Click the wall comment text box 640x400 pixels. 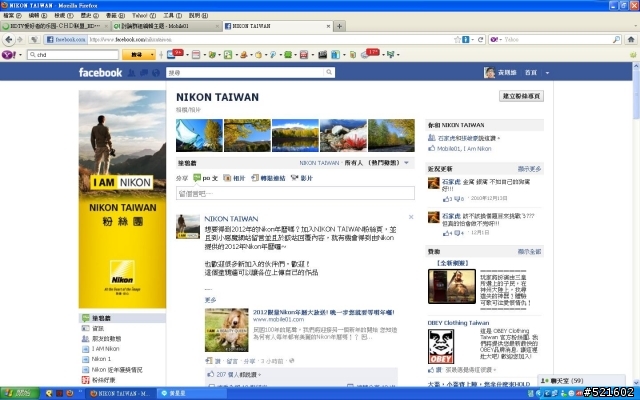click(295, 193)
